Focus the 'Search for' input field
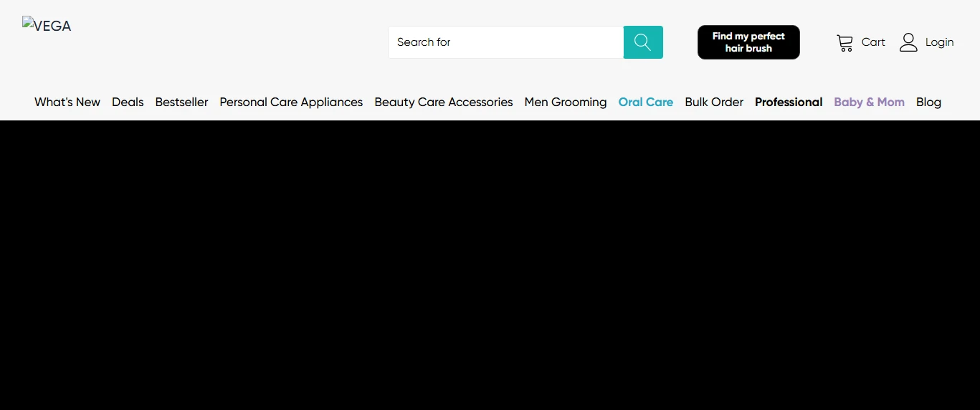The height and width of the screenshot is (410, 980). 505,42
